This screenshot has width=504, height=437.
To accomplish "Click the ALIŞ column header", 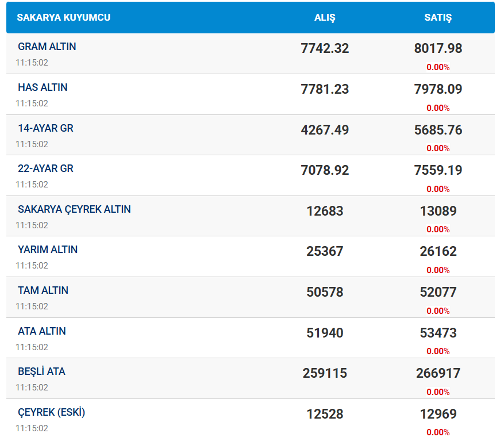I will pos(325,17).
